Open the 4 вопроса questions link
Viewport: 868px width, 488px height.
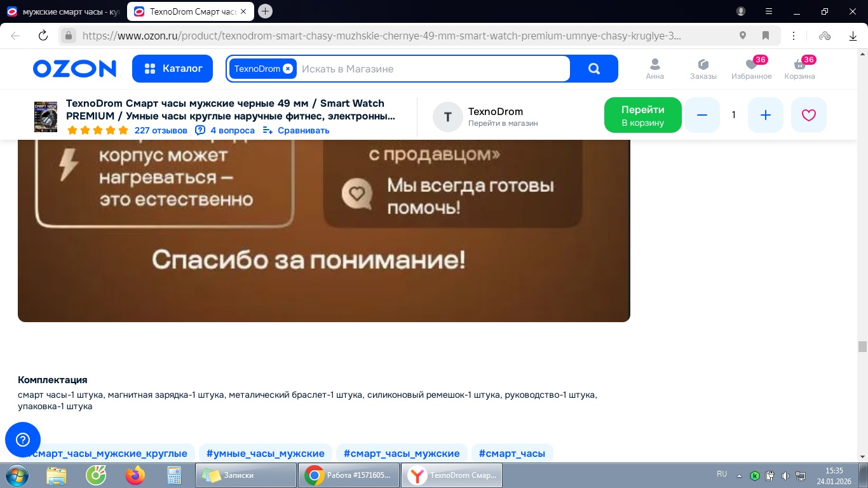(225, 130)
